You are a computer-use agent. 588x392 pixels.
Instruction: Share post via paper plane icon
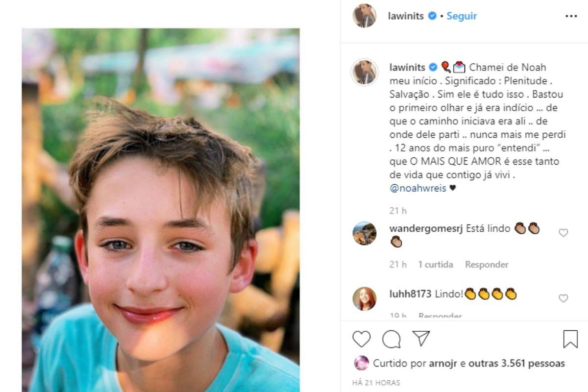tap(421, 339)
